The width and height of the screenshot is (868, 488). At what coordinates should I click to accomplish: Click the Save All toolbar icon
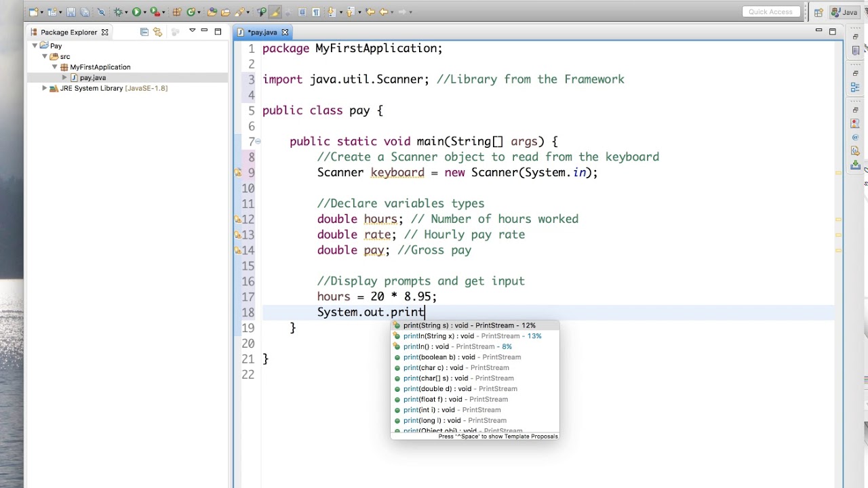coord(84,12)
